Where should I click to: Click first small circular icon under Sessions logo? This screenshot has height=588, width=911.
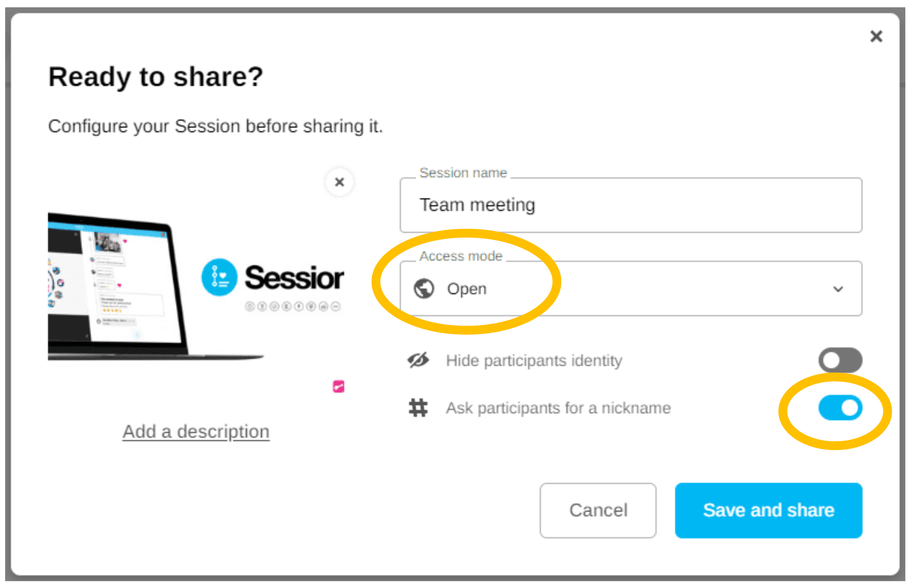pos(250,306)
